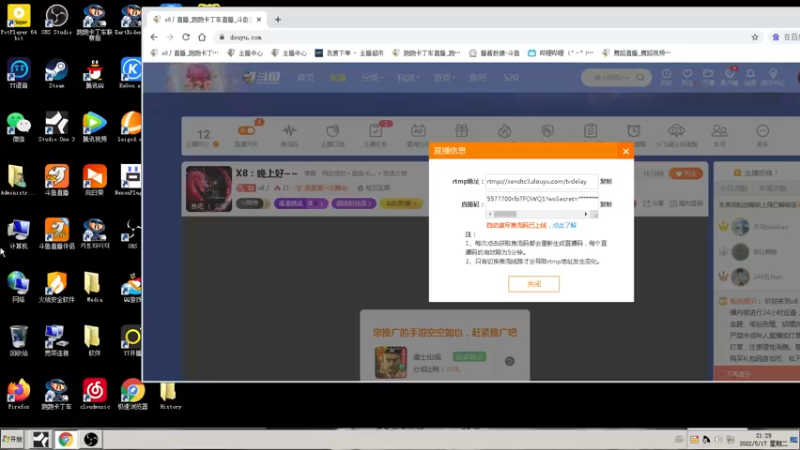
Task: Select the 直播 nav item on Douyu
Action: (x=338, y=78)
